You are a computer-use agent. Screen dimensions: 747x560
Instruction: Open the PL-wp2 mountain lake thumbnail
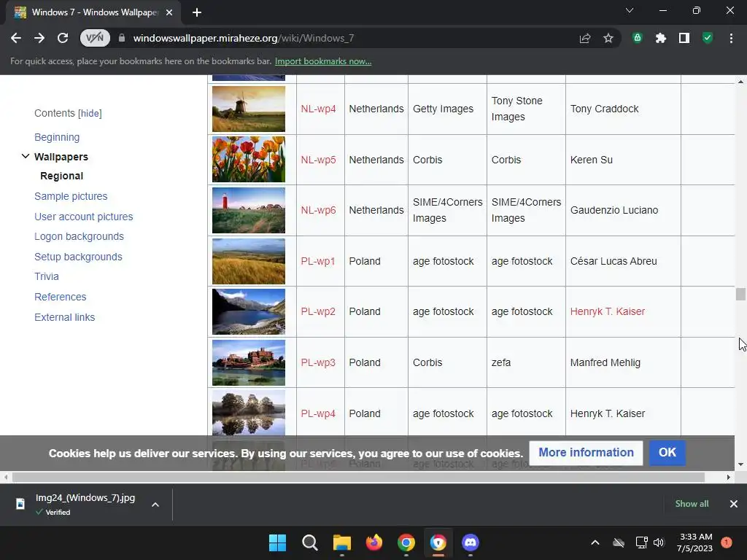coord(249,311)
